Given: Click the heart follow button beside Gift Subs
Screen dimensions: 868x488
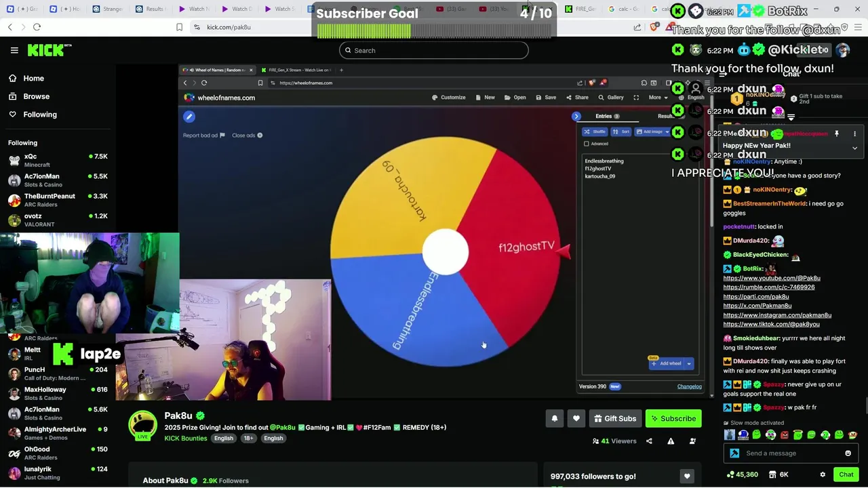Looking at the screenshot, I should pyautogui.click(x=576, y=418).
